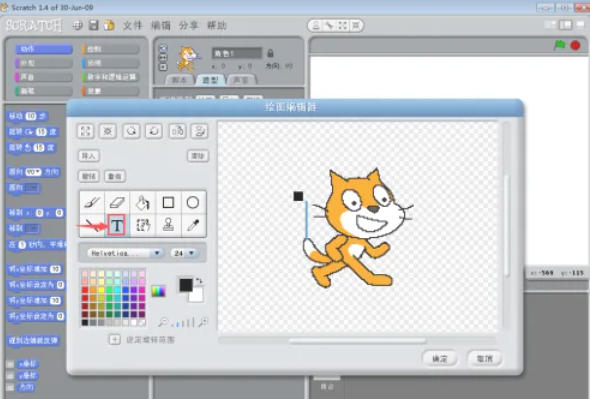Zoom in the paint canvas with magnifier
The width and height of the screenshot is (590, 399).
(203, 322)
